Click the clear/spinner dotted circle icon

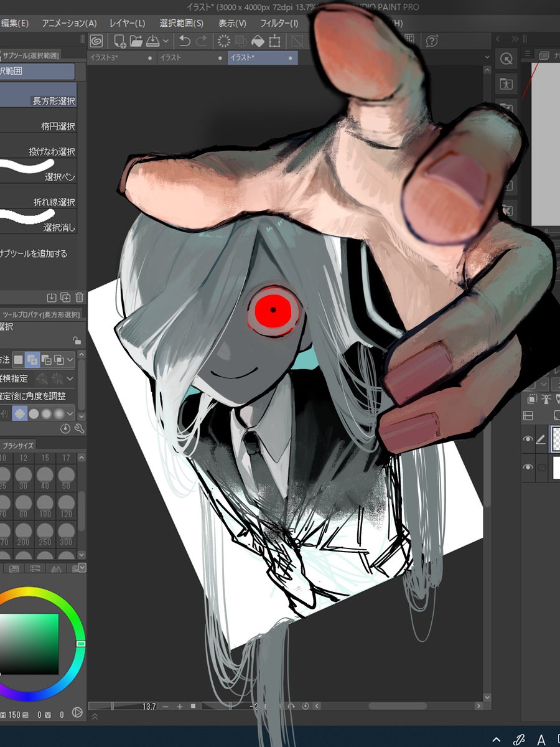(223, 41)
